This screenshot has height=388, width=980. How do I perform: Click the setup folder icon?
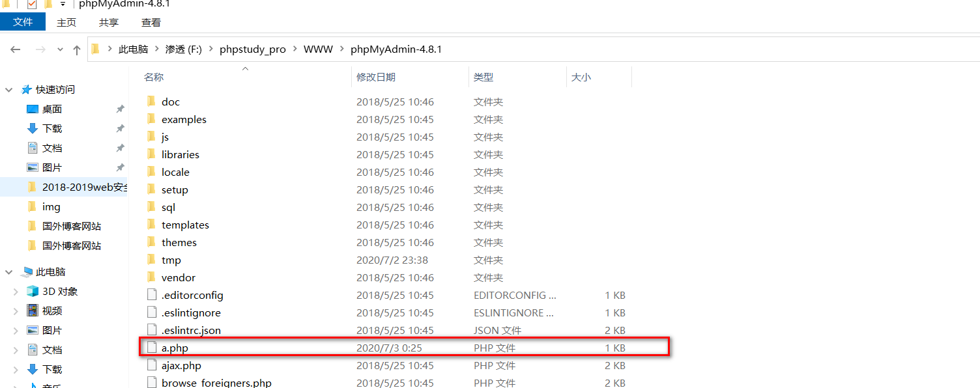tap(151, 189)
